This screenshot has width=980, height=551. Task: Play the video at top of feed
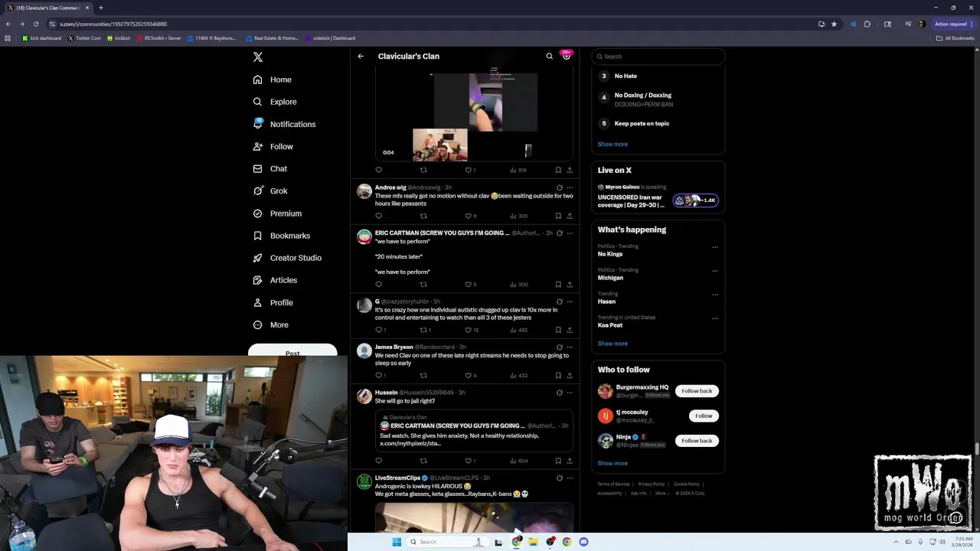tap(474, 114)
